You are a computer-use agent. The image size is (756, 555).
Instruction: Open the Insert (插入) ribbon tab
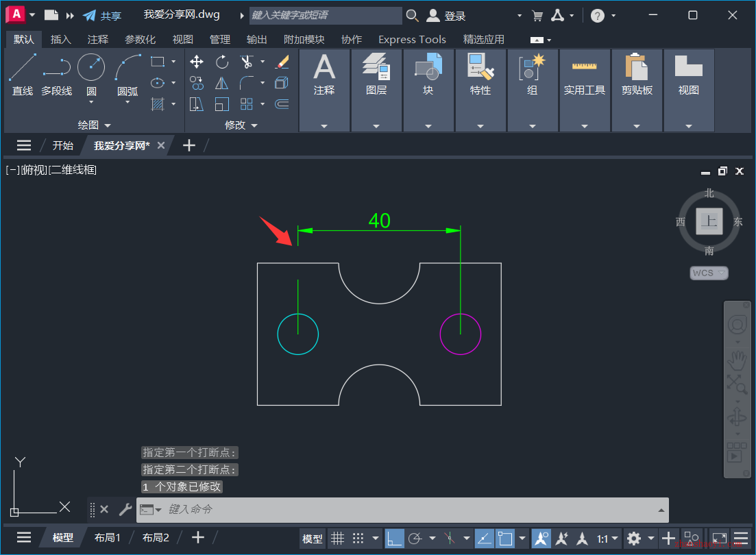pyautogui.click(x=61, y=40)
